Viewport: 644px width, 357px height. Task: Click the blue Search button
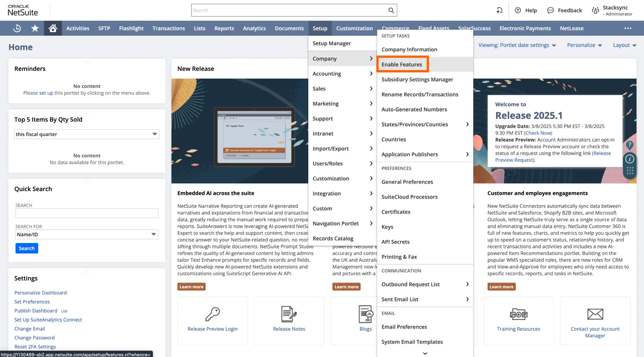pos(27,248)
